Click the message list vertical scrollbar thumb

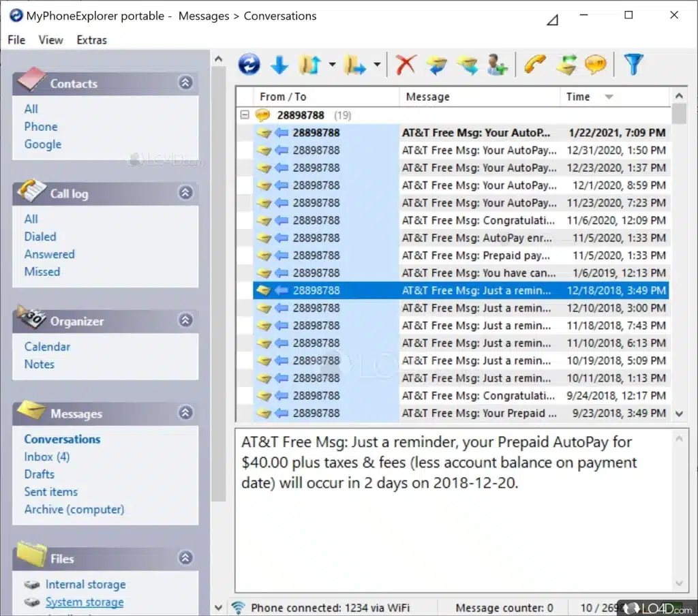click(x=679, y=114)
